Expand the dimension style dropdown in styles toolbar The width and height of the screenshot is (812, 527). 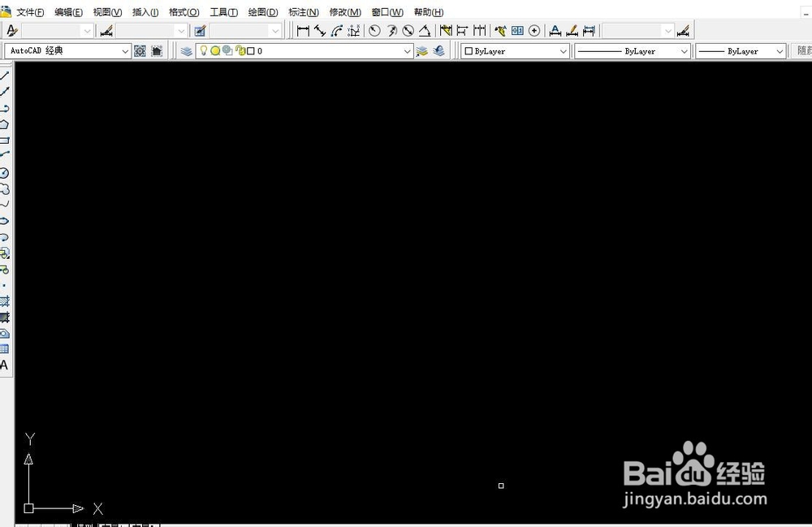(181, 31)
